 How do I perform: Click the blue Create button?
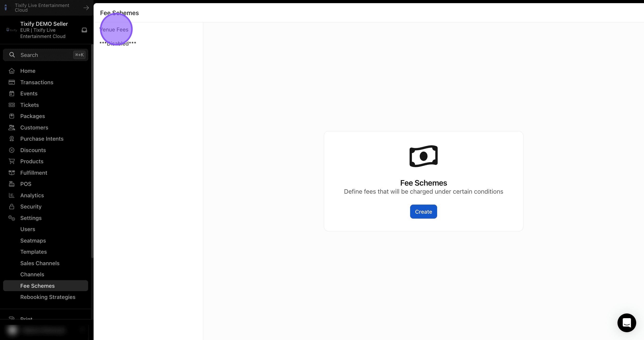point(423,212)
